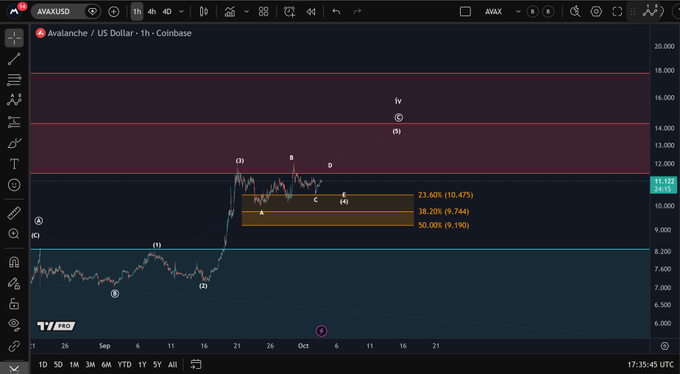This screenshot has width=680, height=374.
Task: Select the trend line drawing tool
Action: click(14, 59)
